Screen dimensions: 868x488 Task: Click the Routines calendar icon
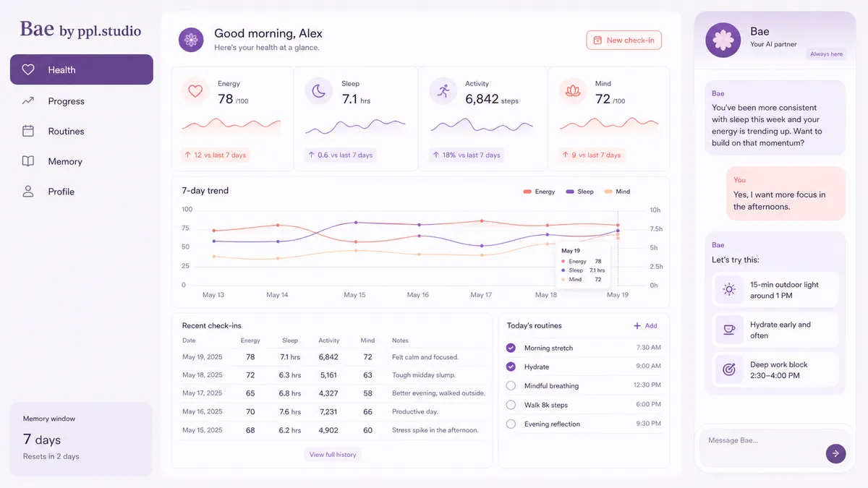point(28,131)
